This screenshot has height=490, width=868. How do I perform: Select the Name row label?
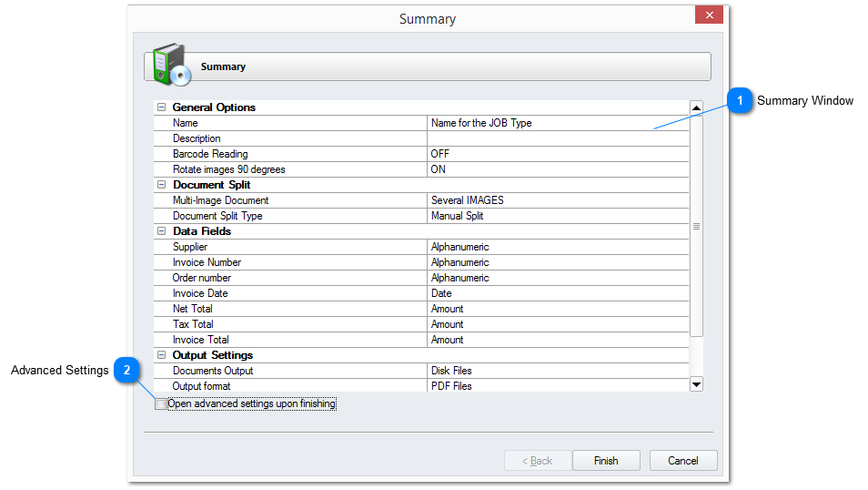click(185, 123)
